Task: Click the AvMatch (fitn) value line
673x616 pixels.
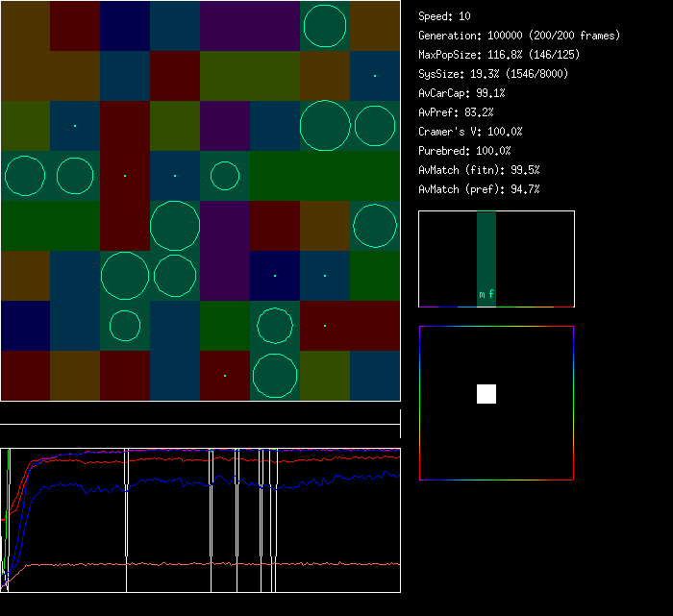Action: click(x=479, y=170)
